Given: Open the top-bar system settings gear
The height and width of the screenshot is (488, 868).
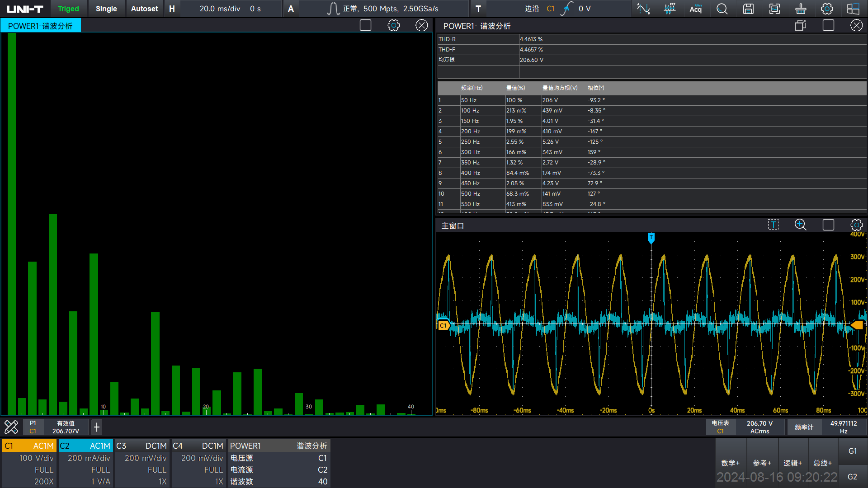Looking at the screenshot, I should coord(827,9).
